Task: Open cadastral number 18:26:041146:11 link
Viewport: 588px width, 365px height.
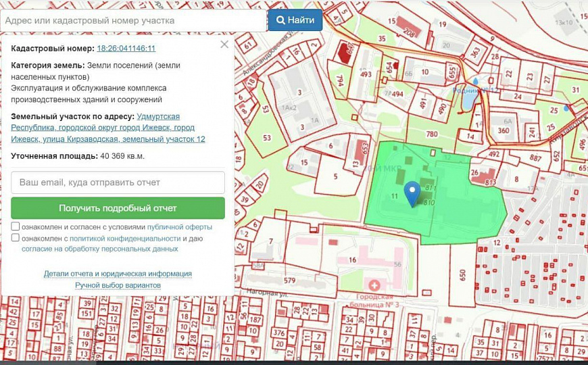Action: click(126, 49)
